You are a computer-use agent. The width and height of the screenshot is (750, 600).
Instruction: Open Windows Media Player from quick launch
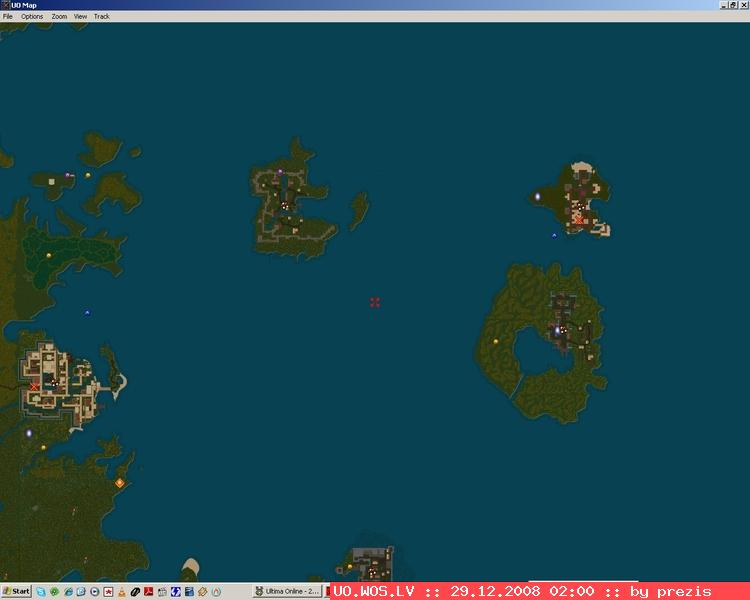pos(95,592)
